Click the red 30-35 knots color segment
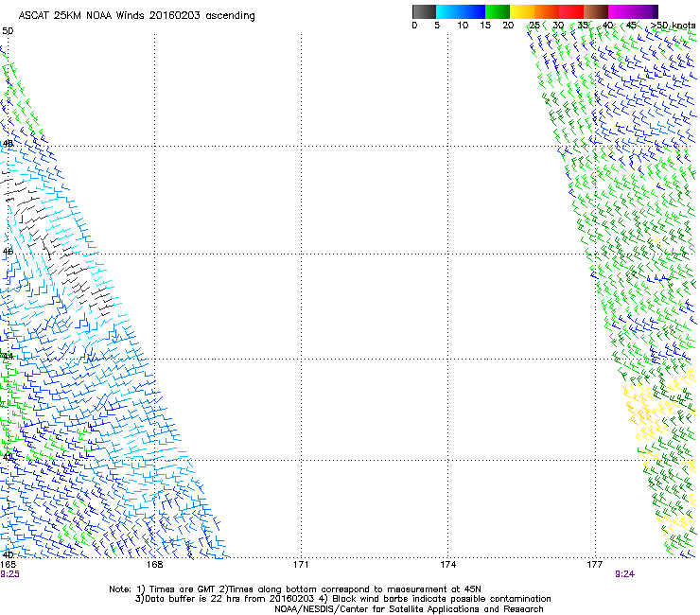This screenshot has height=615, width=700. coord(571,11)
